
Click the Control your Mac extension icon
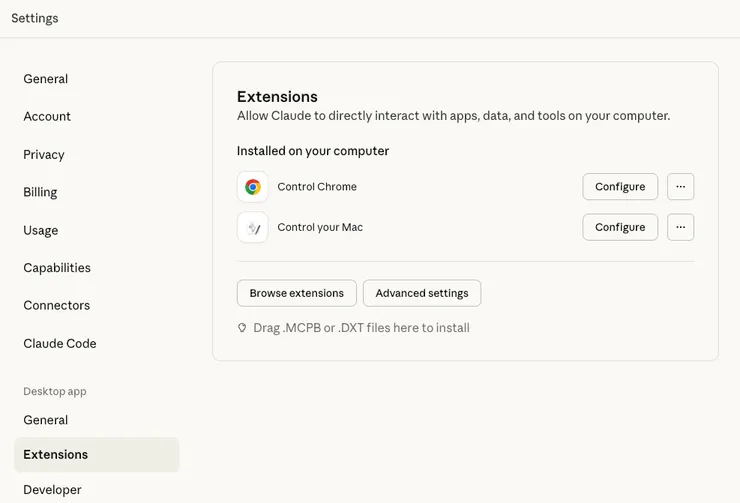pos(253,227)
